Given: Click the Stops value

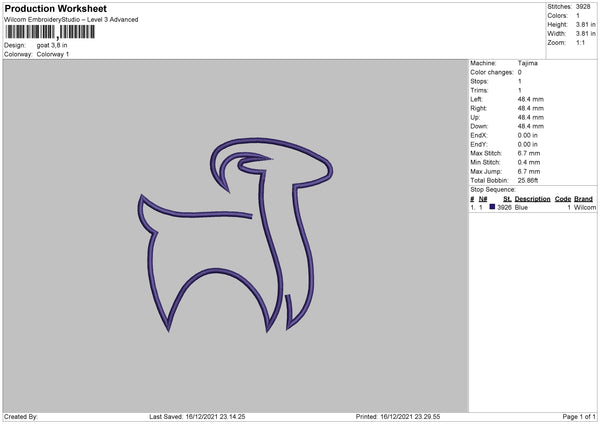Looking at the screenshot, I should coord(520,82).
